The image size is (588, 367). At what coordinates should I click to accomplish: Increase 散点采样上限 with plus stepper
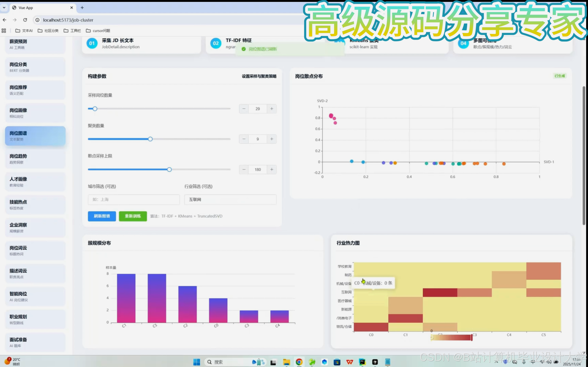point(272,169)
